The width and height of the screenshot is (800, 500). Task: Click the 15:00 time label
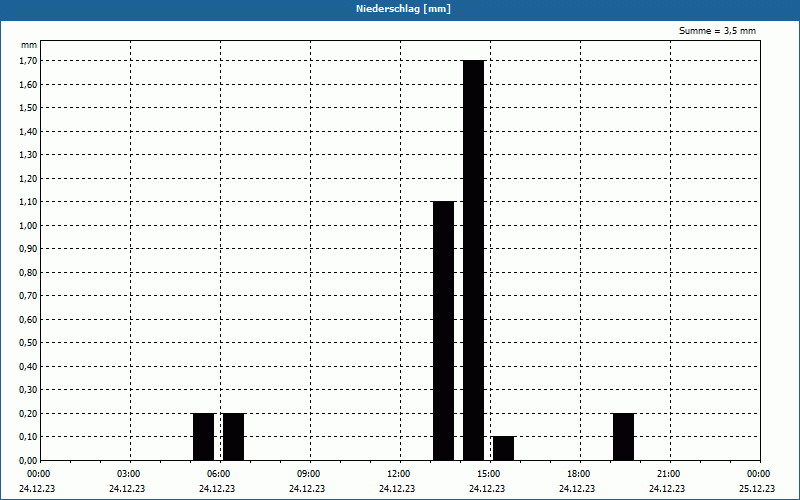click(x=489, y=474)
